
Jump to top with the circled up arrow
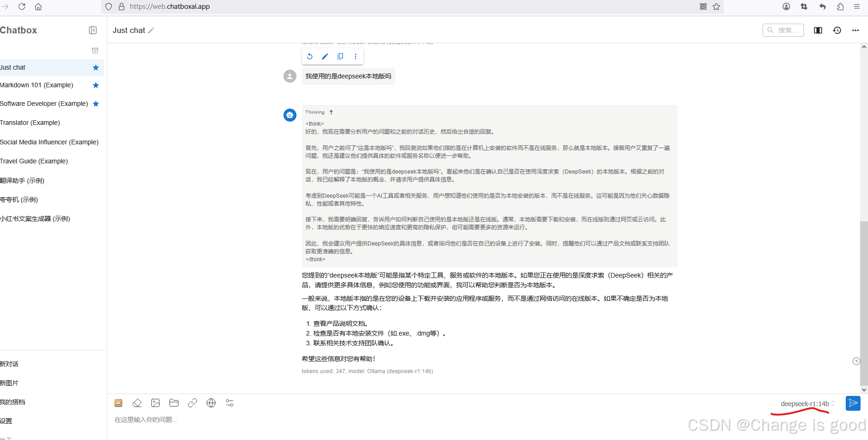point(856,362)
